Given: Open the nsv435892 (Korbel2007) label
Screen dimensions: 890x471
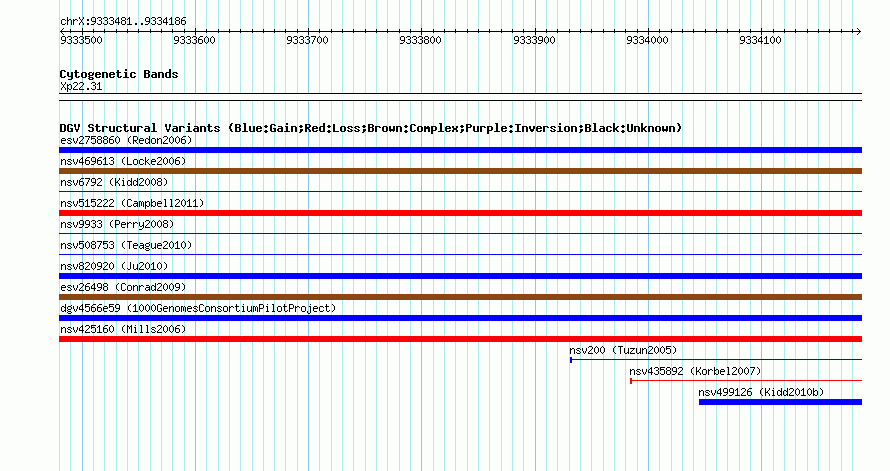Looking at the screenshot, I should (x=695, y=371).
